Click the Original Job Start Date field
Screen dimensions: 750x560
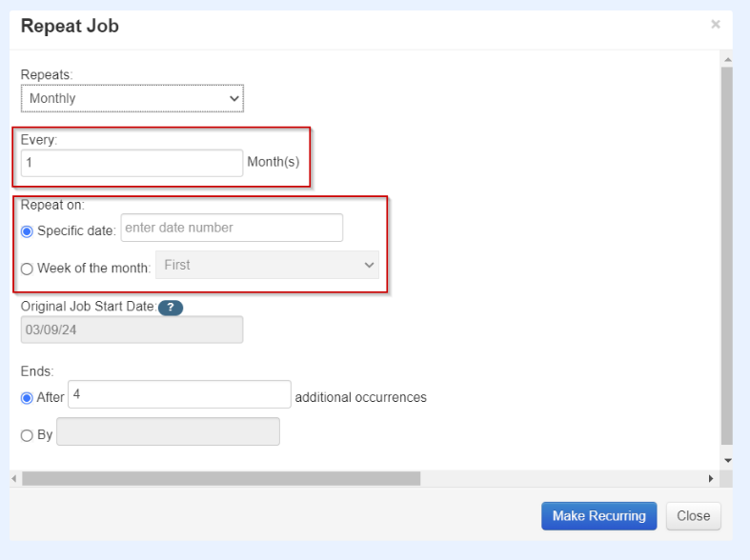132,330
